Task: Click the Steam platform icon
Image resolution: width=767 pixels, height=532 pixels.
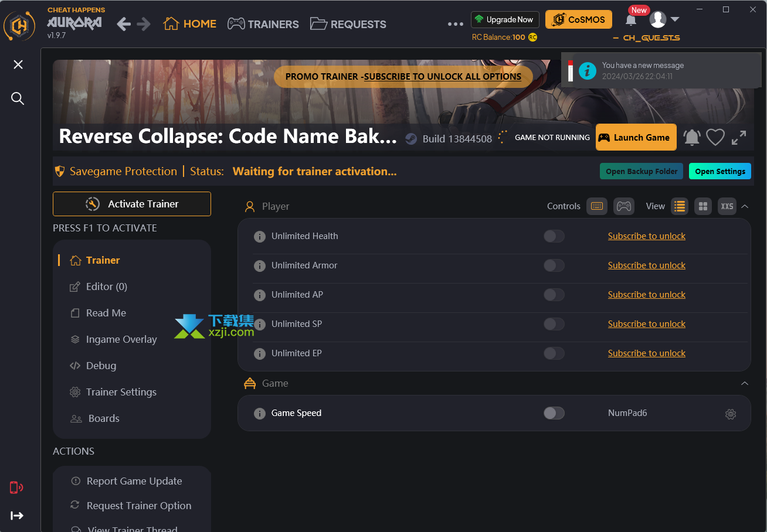Action: [x=411, y=138]
